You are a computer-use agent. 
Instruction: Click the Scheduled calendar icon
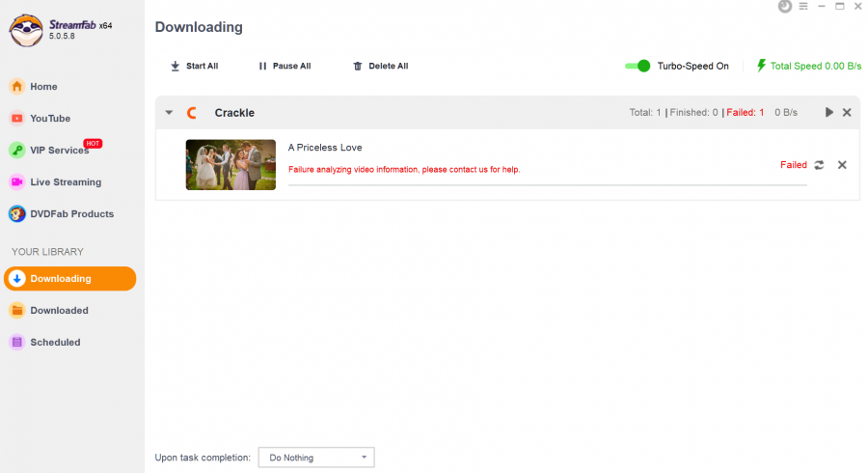click(17, 343)
